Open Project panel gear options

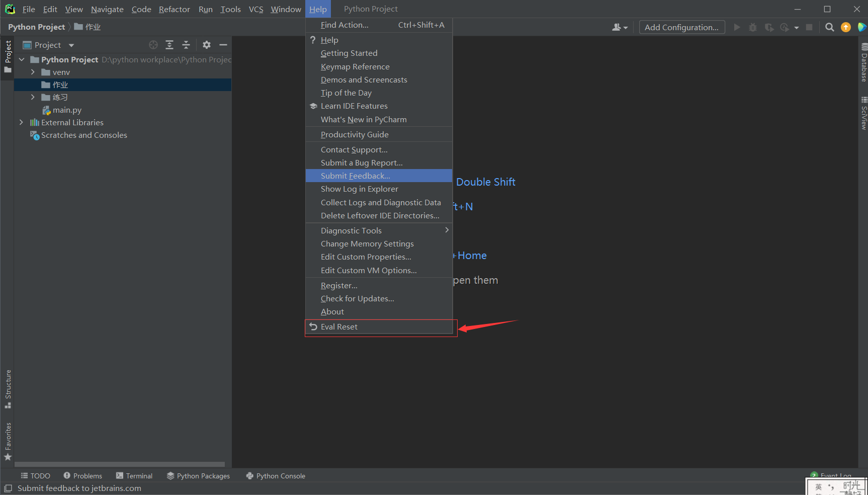pyautogui.click(x=207, y=45)
